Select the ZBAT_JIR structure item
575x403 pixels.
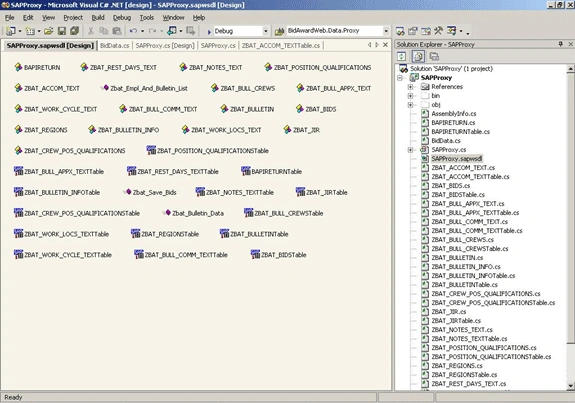tap(301, 130)
